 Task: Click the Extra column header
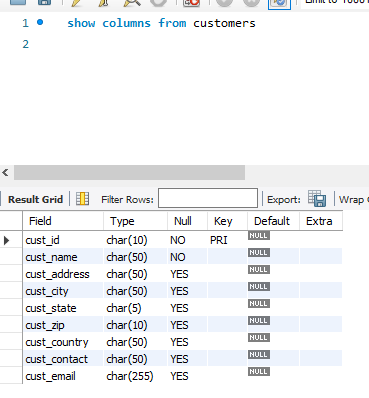coord(321,221)
